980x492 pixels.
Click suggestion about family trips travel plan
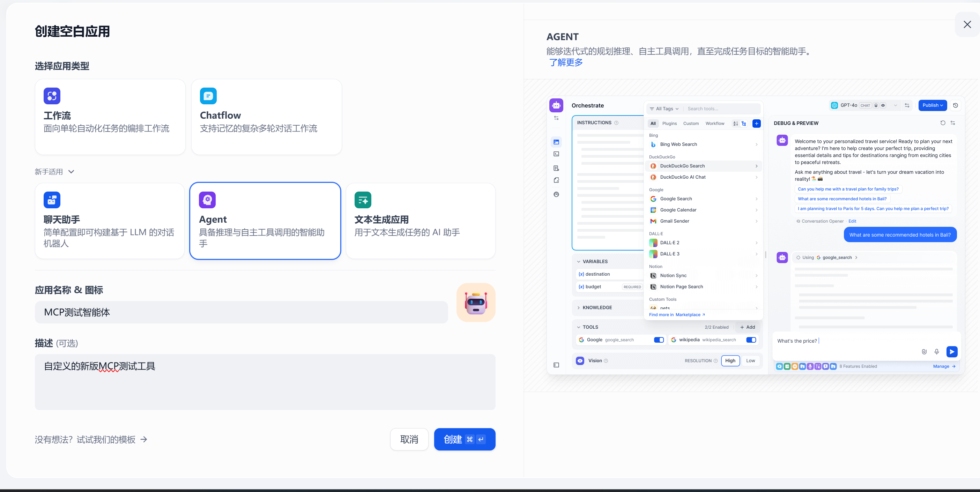pyautogui.click(x=848, y=189)
